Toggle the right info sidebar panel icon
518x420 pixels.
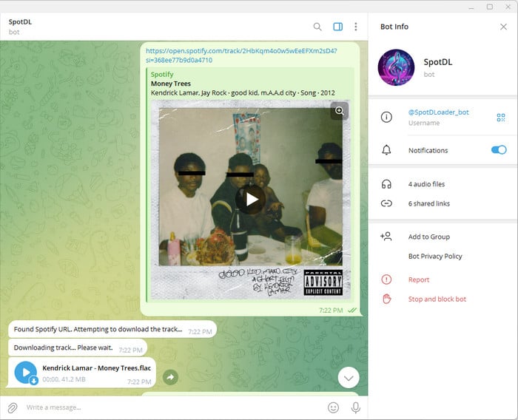coord(337,27)
